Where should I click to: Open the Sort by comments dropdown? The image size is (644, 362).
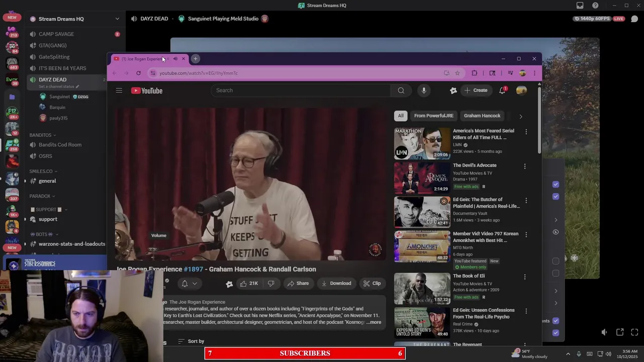191,341
